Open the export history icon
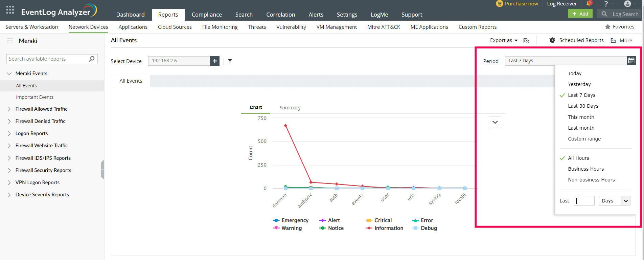 pyautogui.click(x=526, y=41)
